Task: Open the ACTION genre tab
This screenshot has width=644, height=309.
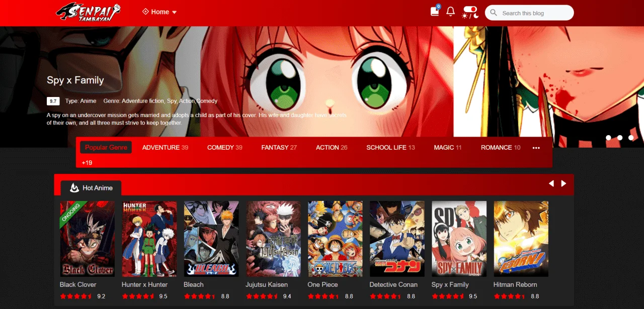Action: point(331,147)
